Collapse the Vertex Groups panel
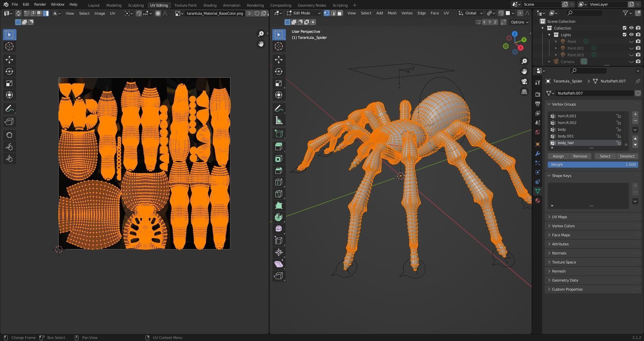Screen dimensions: 644x341 point(593,104)
